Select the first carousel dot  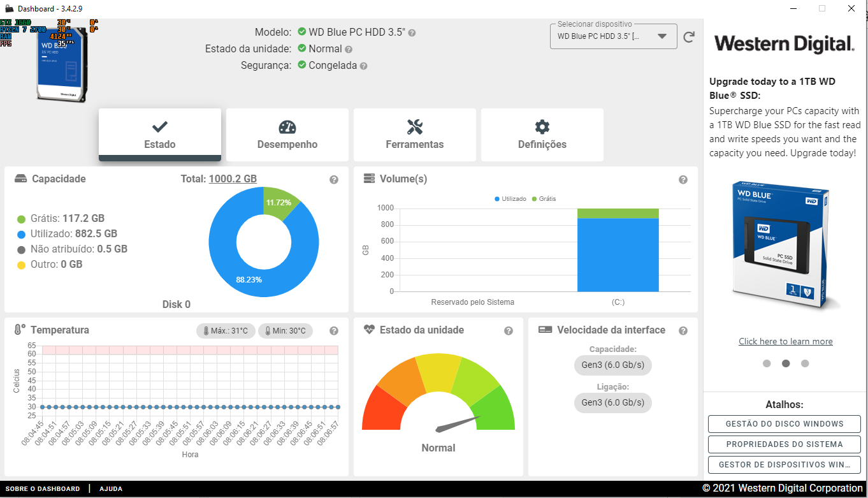point(767,363)
